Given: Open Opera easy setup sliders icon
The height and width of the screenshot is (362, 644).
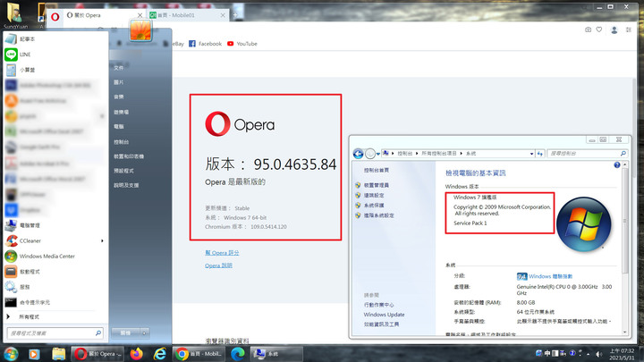Looking at the screenshot, I should point(629,30).
